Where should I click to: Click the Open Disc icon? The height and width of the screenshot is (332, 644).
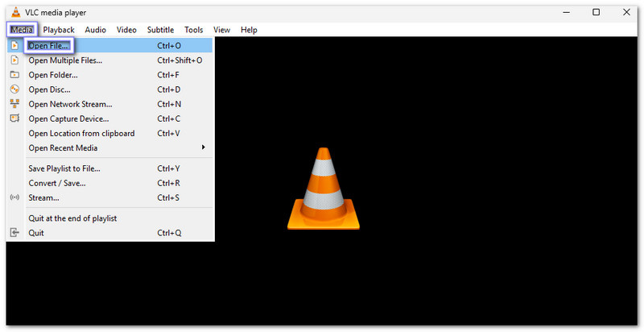14,89
